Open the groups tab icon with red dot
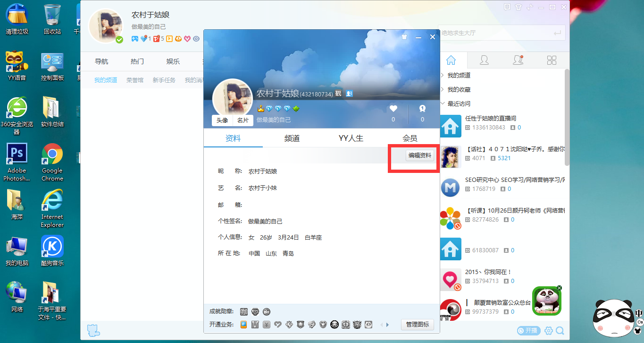 pos(518,60)
